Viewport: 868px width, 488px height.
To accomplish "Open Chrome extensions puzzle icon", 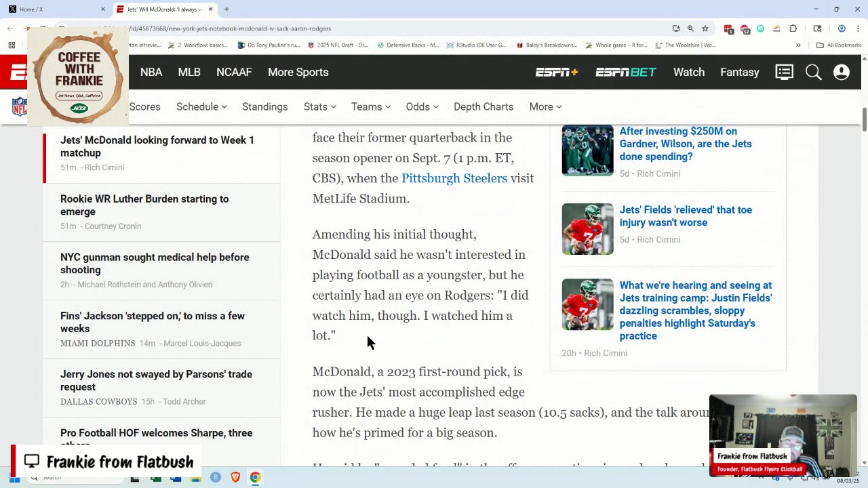I will [793, 28].
